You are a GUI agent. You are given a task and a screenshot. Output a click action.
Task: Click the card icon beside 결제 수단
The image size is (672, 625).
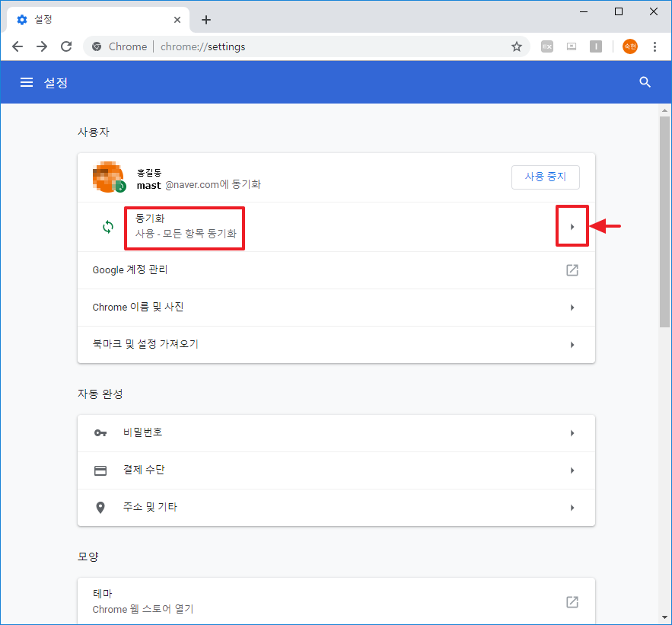click(x=100, y=470)
